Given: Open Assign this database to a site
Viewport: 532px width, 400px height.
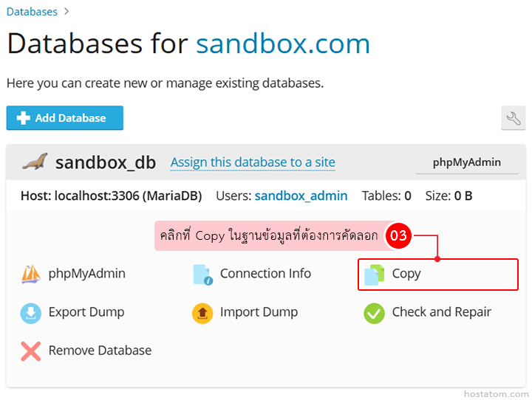Looking at the screenshot, I should click(253, 162).
